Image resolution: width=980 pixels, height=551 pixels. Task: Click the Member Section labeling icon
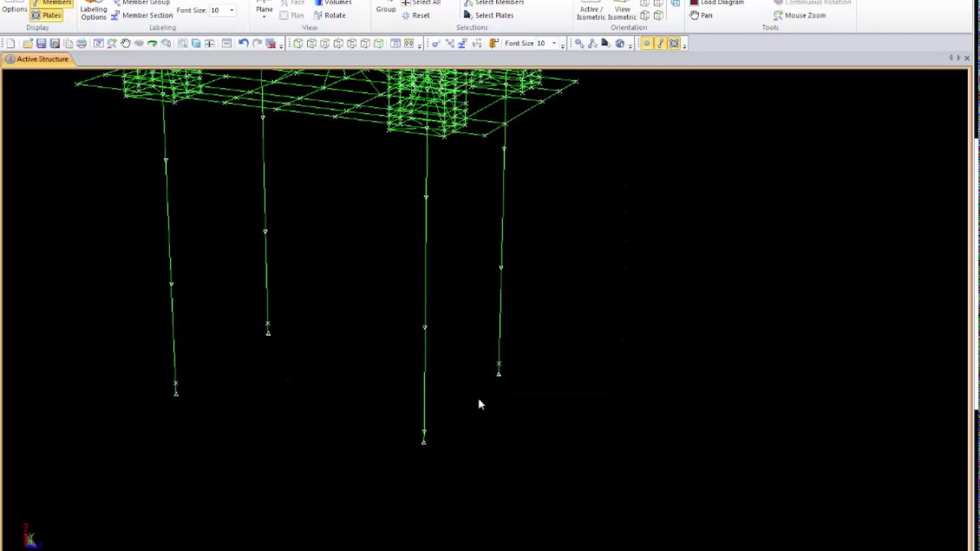click(x=142, y=15)
